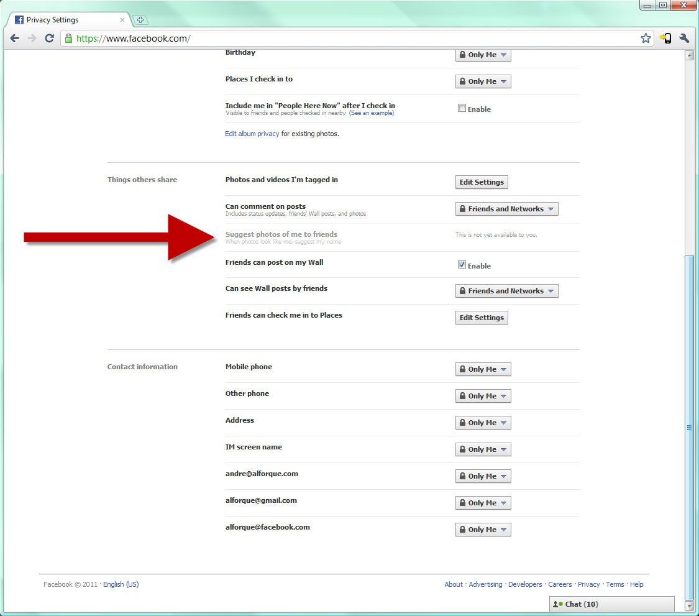Open alforque@gmail.com privacy dropdown

(483, 503)
